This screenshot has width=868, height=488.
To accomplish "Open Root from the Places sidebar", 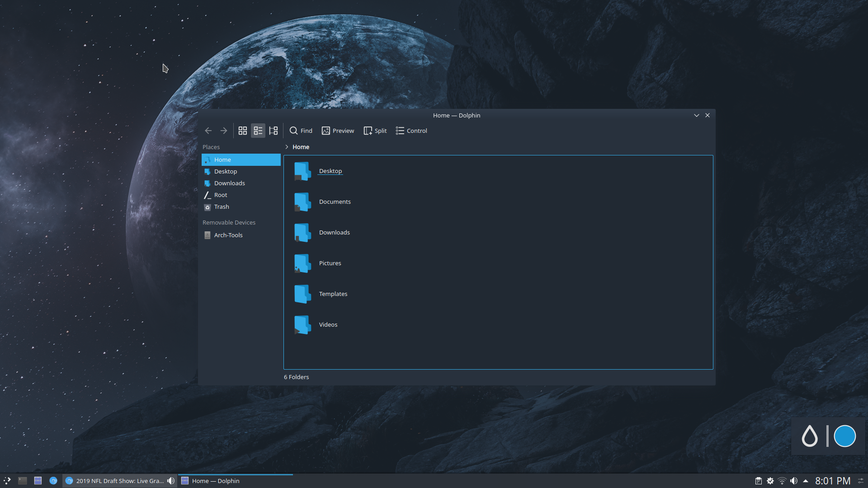I will tap(221, 195).
